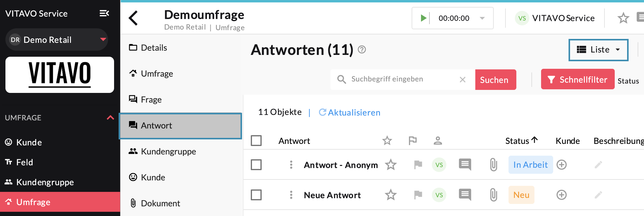The height and width of the screenshot is (216, 644).
Task: Collapse the sidebar with the menu icon
Action: (x=104, y=13)
